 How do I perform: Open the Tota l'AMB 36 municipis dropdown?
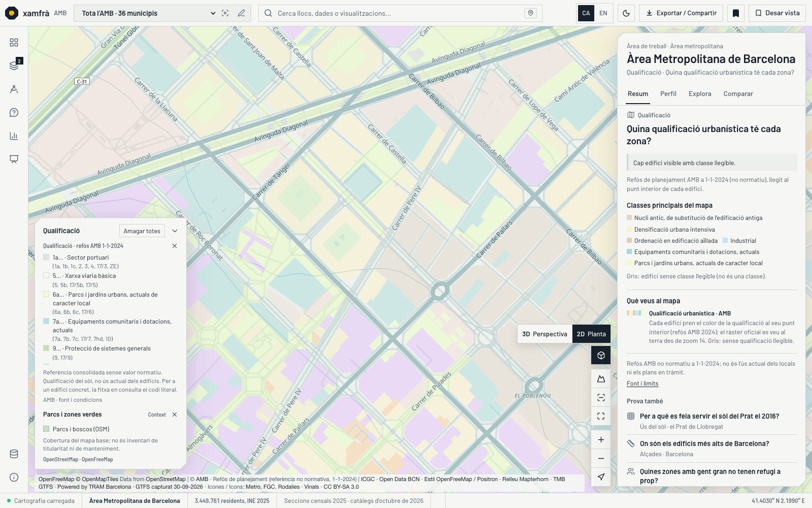pos(148,13)
